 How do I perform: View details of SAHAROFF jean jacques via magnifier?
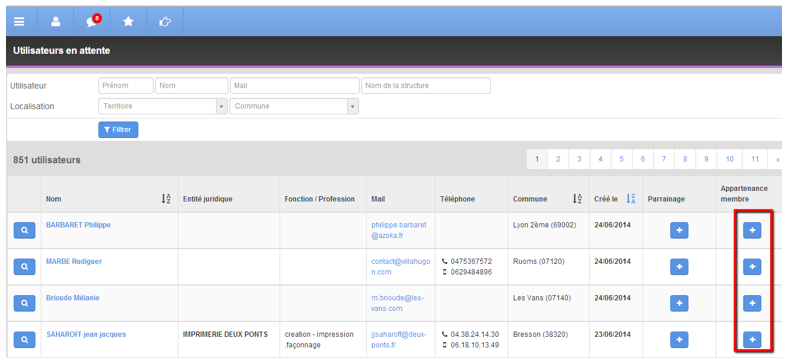[x=25, y=340]
